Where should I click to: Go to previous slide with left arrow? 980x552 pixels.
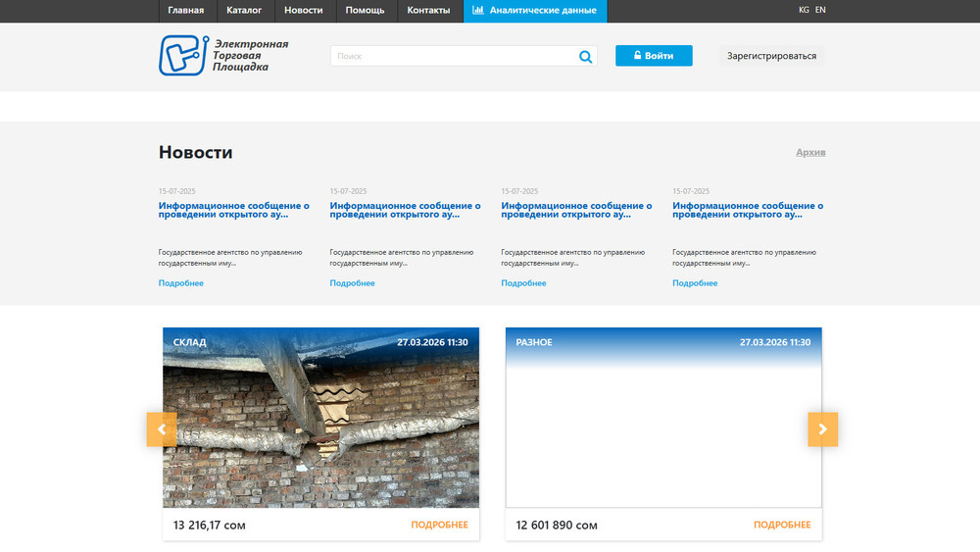161,429
